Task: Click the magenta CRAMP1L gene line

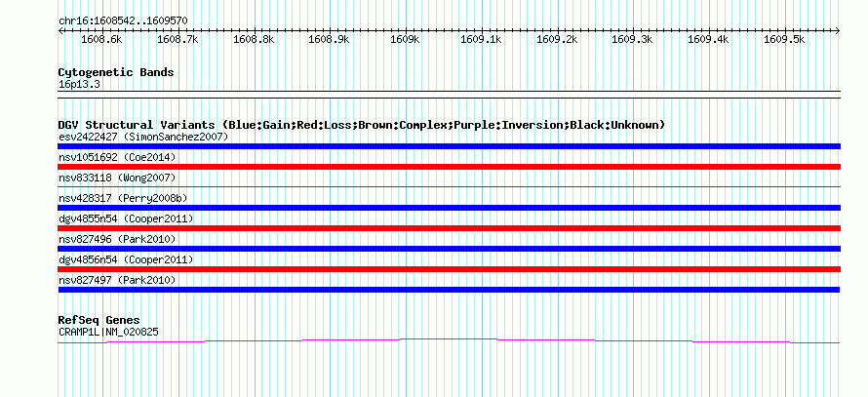Action: pyautogui.click(x=449, y=340)
